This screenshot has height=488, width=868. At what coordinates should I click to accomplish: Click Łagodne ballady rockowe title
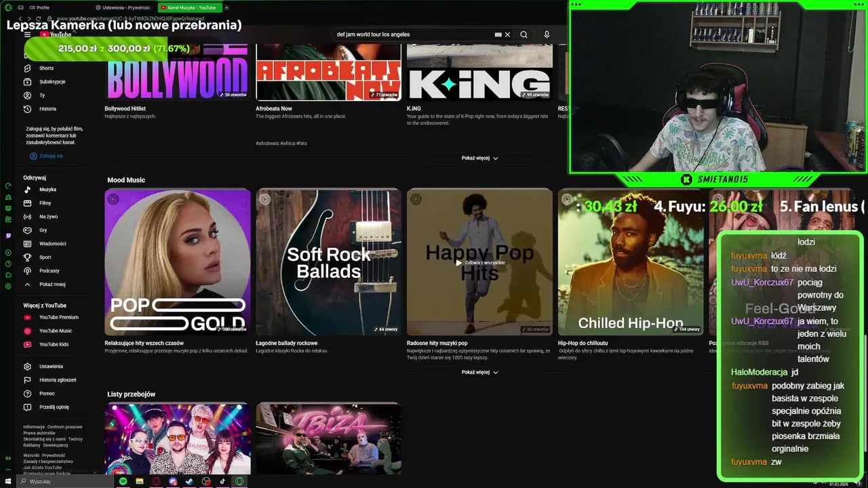(286, 343)
